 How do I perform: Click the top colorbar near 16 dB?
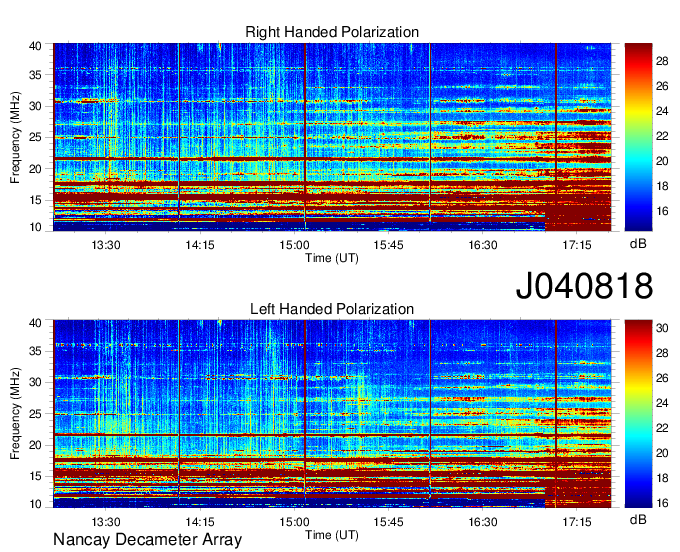(638, 211)
